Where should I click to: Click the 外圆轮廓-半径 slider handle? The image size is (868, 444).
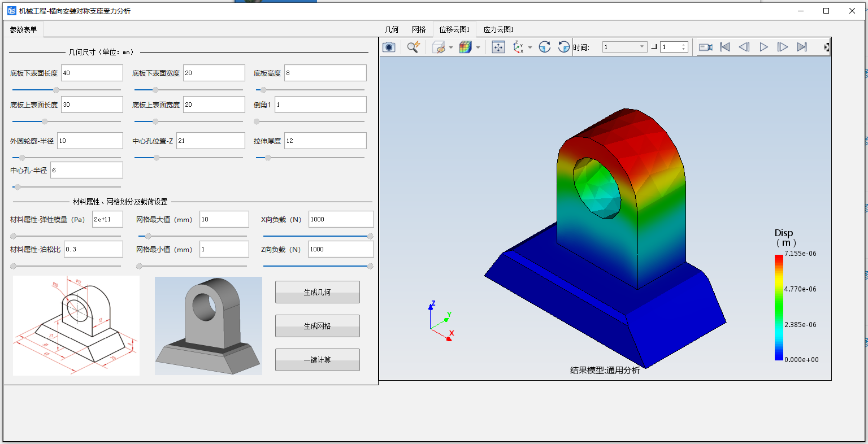(x=22, y=158)
